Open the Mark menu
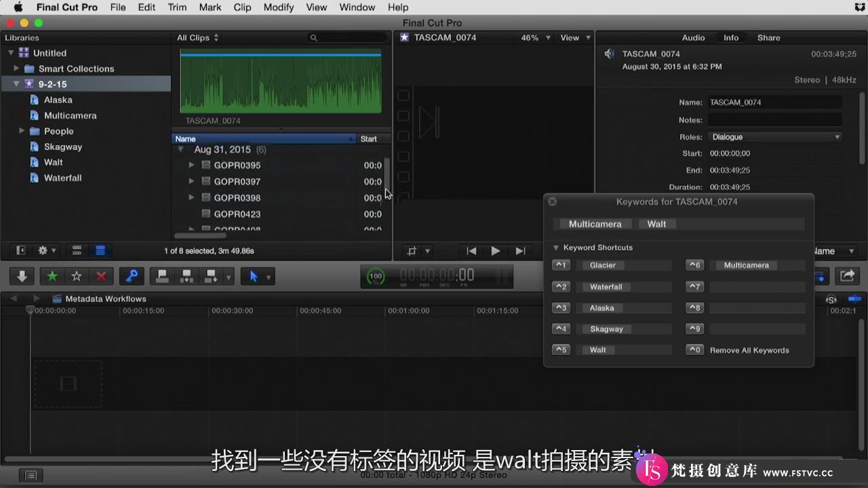 tap(210, 7)
